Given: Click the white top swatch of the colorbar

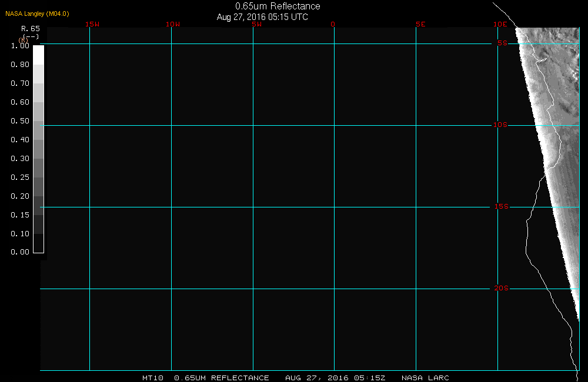Looking at the screenshot, I should click(x=39, y=55).
